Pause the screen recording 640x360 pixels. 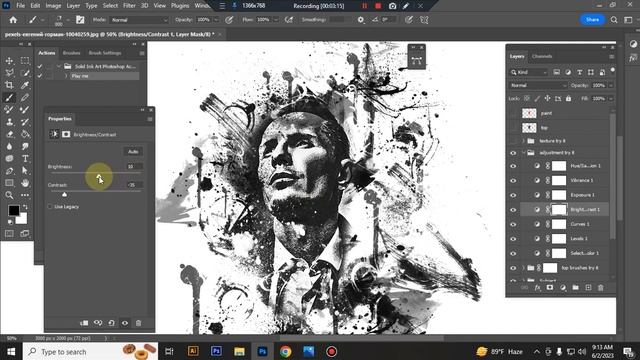coord(364,6)
